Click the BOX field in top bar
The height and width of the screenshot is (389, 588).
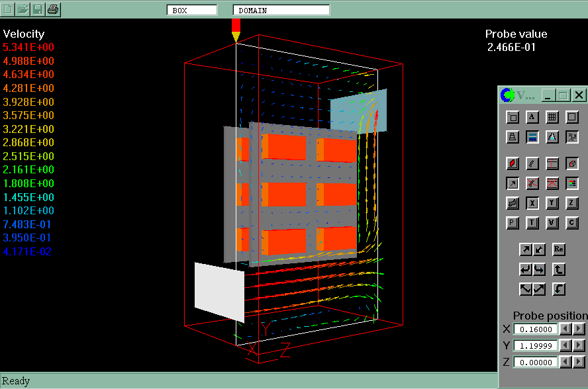(191, 10)
